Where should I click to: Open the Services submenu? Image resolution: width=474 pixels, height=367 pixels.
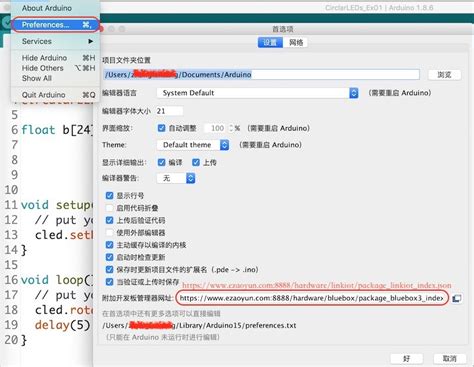pos(56,41)
